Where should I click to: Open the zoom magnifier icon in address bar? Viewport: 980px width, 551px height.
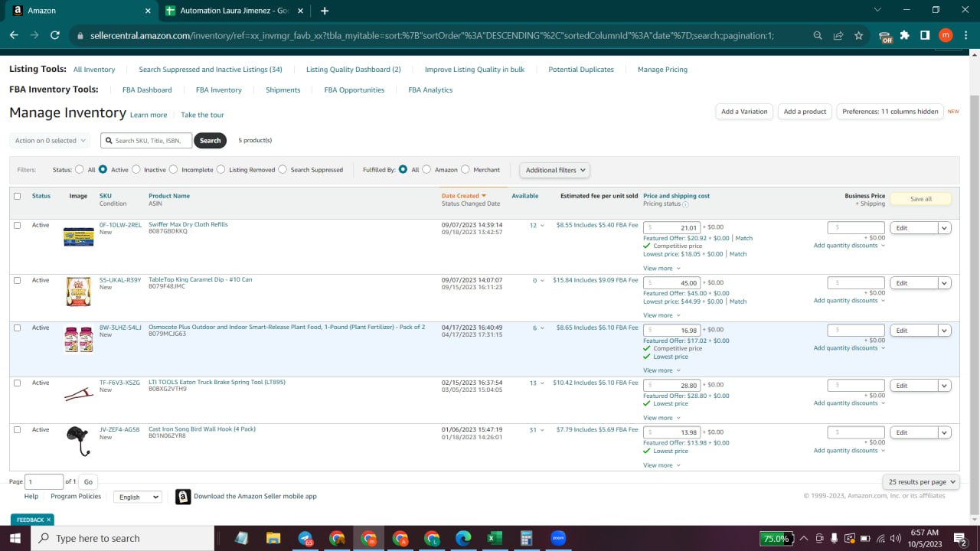click(x=818, y=35)
